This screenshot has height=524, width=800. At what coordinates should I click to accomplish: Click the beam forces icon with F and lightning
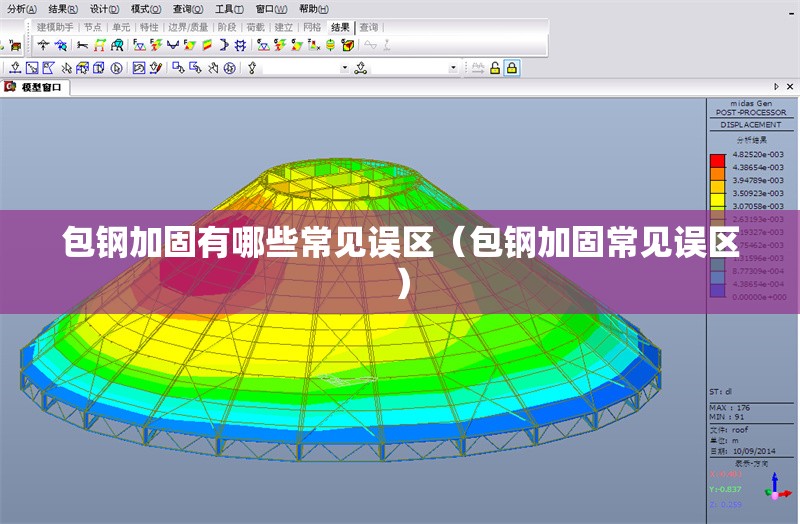(156, 45)
